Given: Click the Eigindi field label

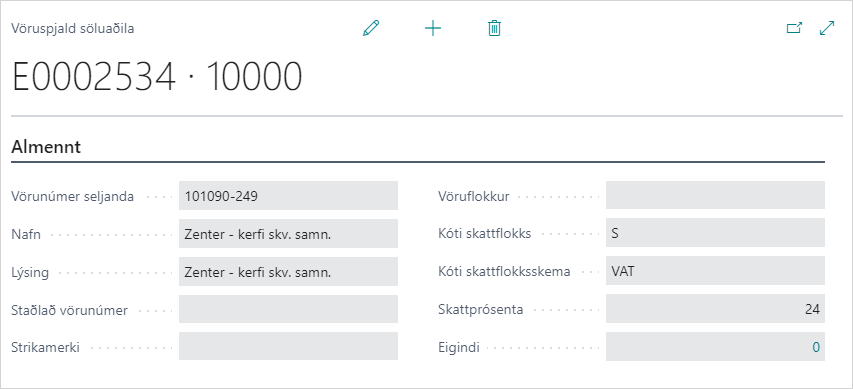Looking at the screenshot, I should click(x=459, y=348).
